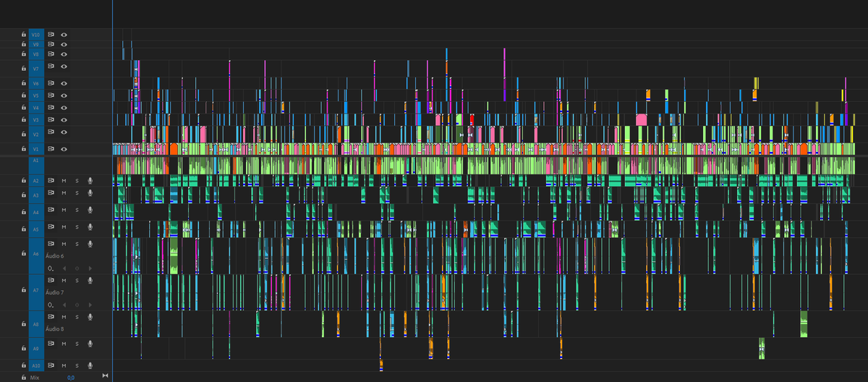Hide track V8 output with eye icon

pos(64,54)
